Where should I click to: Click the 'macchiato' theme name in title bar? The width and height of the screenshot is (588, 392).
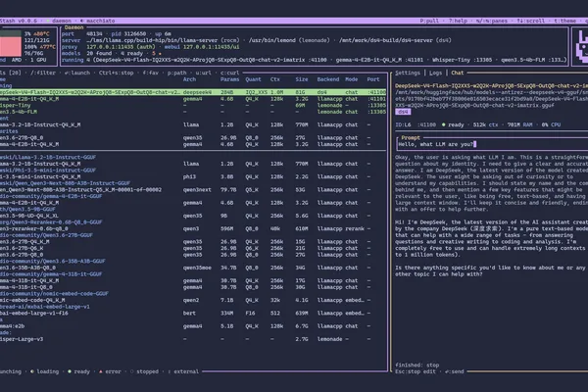[101, 21]
